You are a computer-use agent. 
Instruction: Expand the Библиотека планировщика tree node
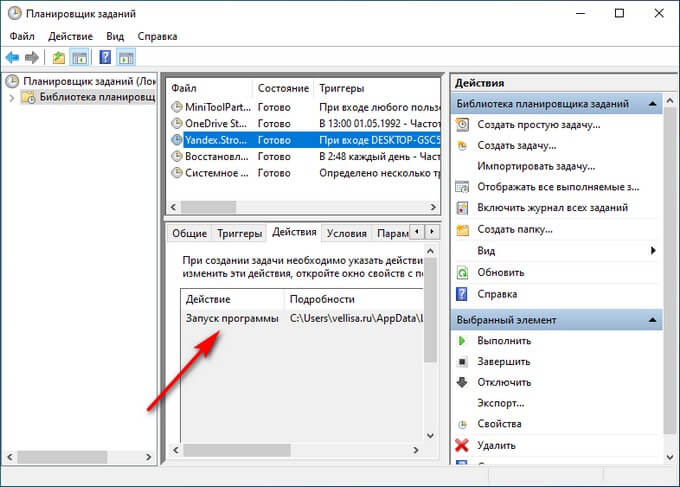coord(12,98)
